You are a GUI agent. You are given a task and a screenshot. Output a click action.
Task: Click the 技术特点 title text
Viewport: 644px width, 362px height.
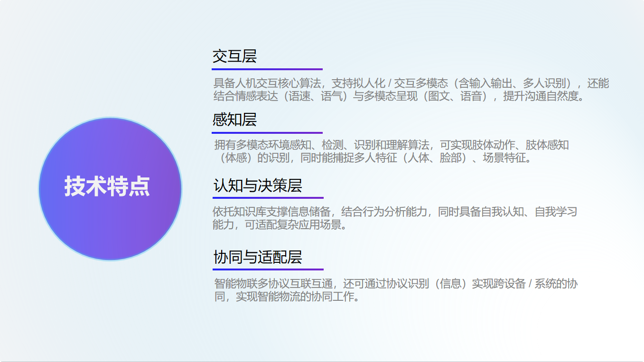click(x=107, y=186)
